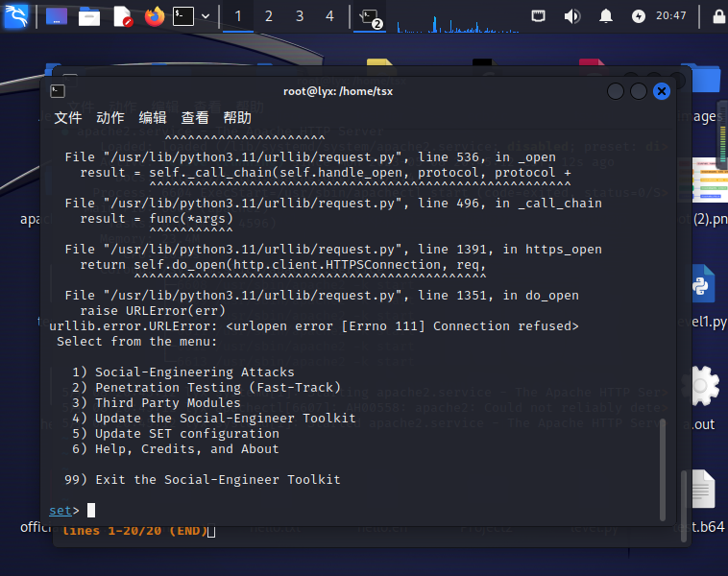
Task: Open the notifications bell
Action: 605,16
